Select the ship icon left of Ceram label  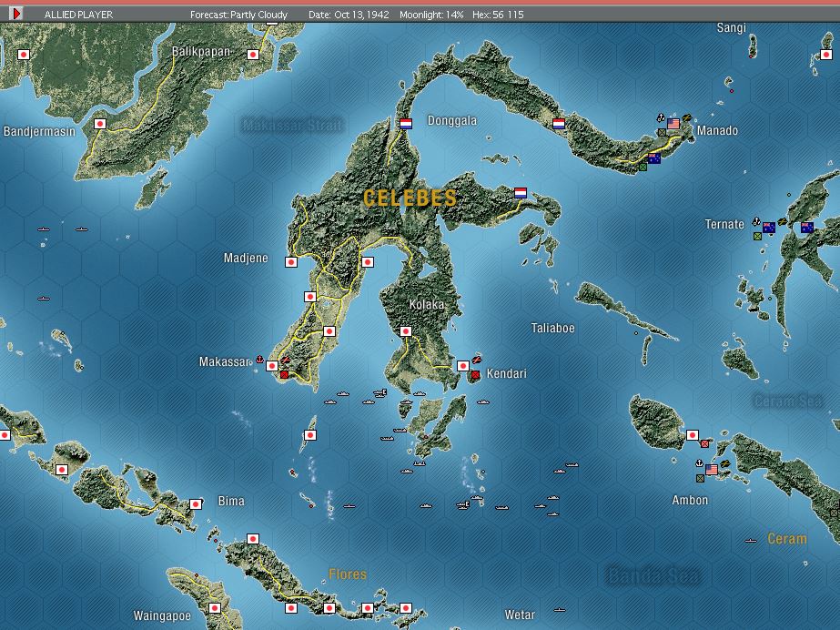coord(751,541)
